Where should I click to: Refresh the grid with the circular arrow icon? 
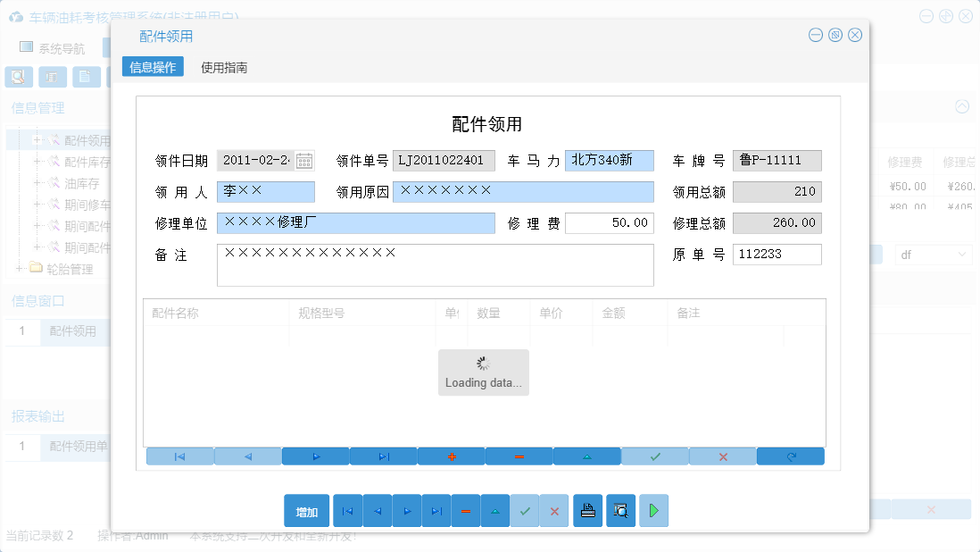click(x=790, y=456)
